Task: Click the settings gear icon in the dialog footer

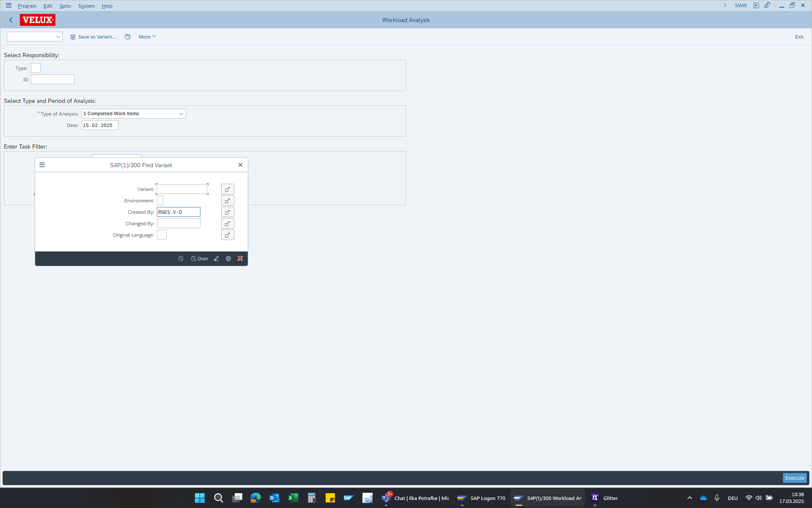Action: coord(228,259)
